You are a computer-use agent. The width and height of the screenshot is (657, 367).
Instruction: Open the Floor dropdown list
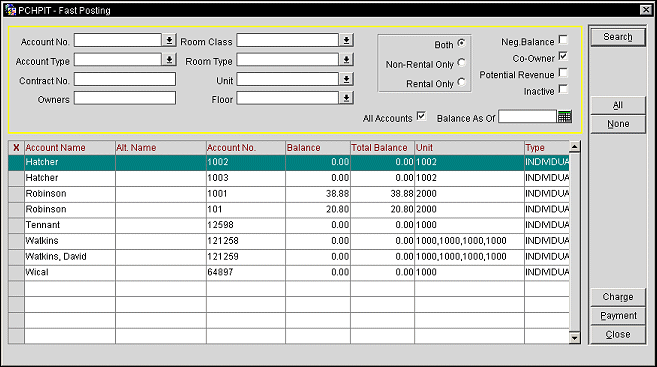coord(346,98)
